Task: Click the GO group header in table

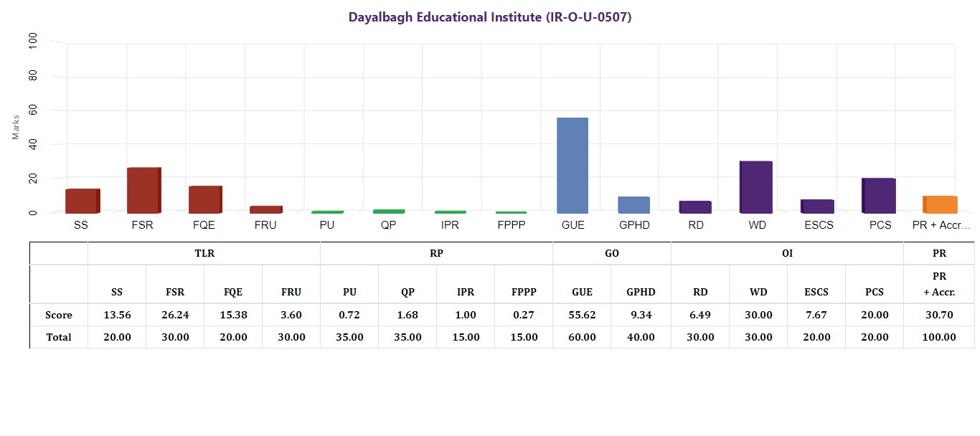Action: [612, 253]
